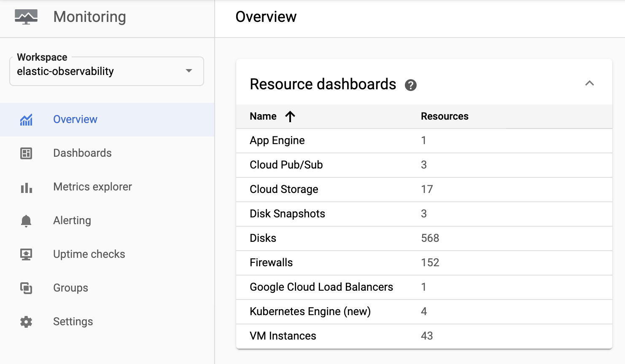Open the Cloud Storage dashboard
The image size is (625, 364).
[284, 190]
